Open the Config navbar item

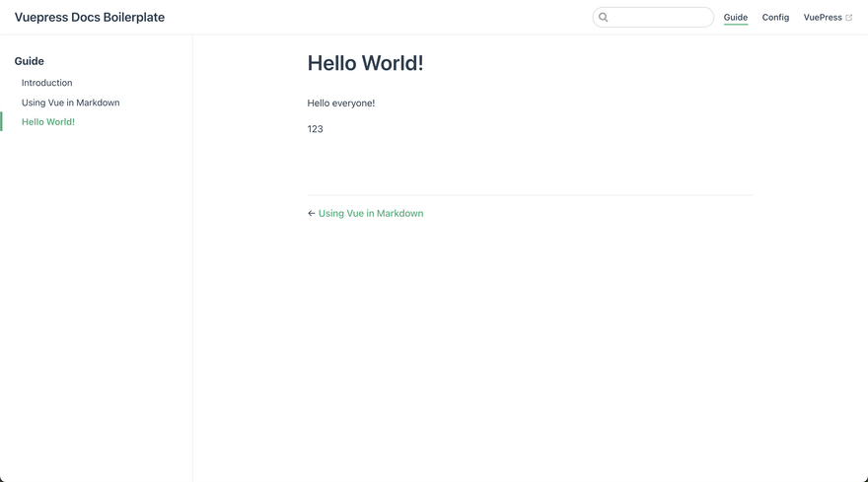[x=775, y=17]
